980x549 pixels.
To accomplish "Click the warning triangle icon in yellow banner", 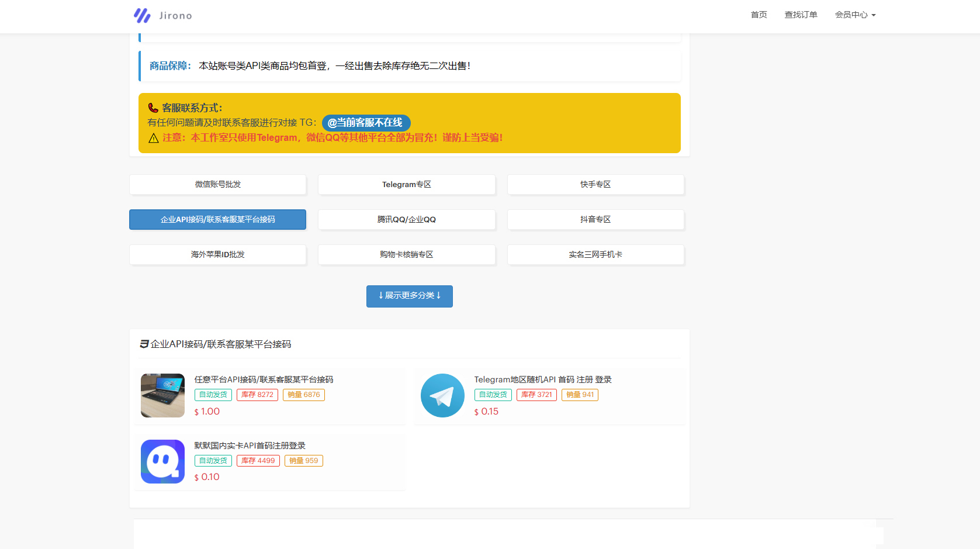I will [x=153, y=138].
